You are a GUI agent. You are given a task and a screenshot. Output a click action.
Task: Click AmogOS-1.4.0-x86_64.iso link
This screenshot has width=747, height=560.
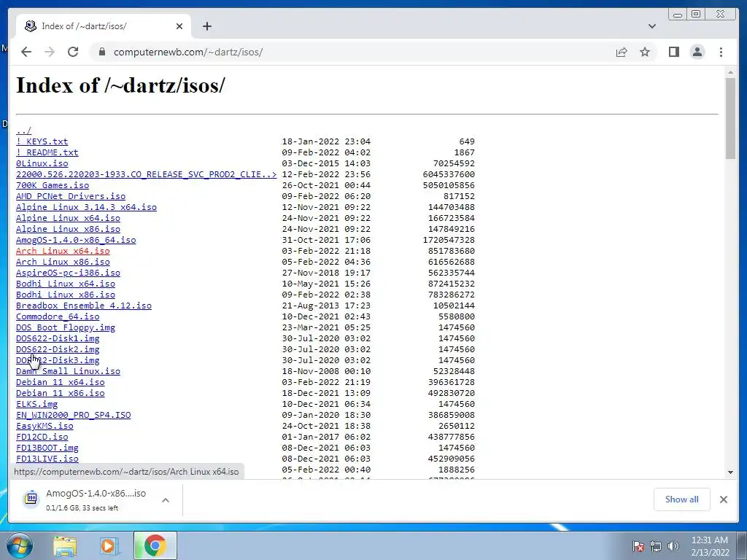76,240
